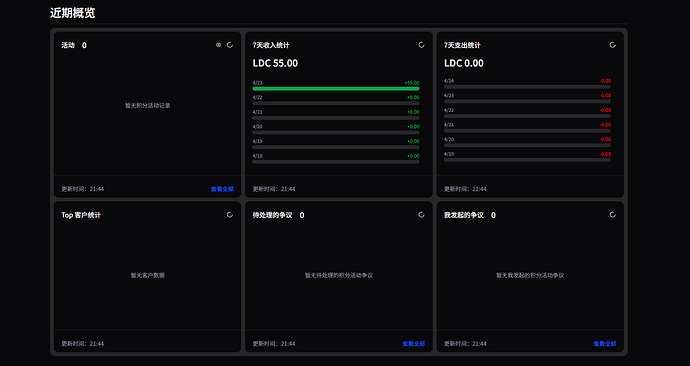690x366 pixels.
Task: Click the 暂无客户数据 empty message
Action: pyautogui.click(x=147, y=275)
